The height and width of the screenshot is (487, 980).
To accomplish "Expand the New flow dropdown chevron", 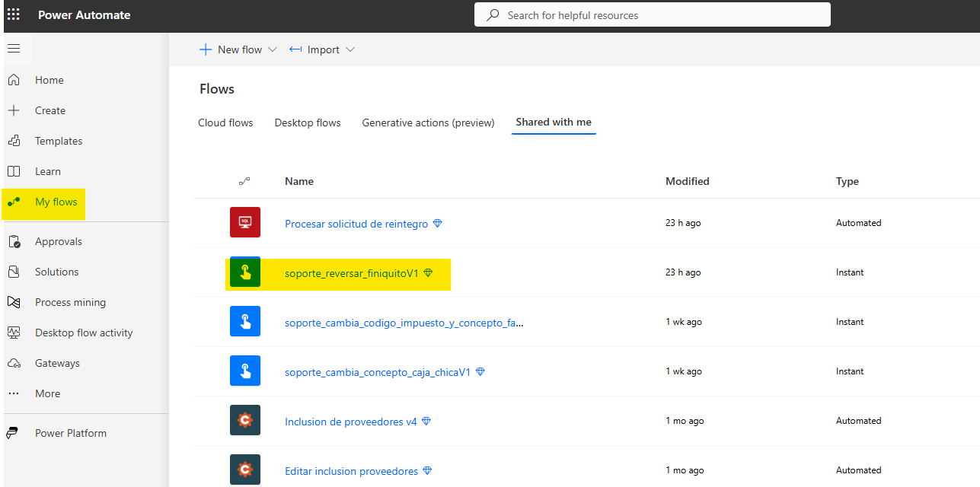I will (x=273, y=49).
